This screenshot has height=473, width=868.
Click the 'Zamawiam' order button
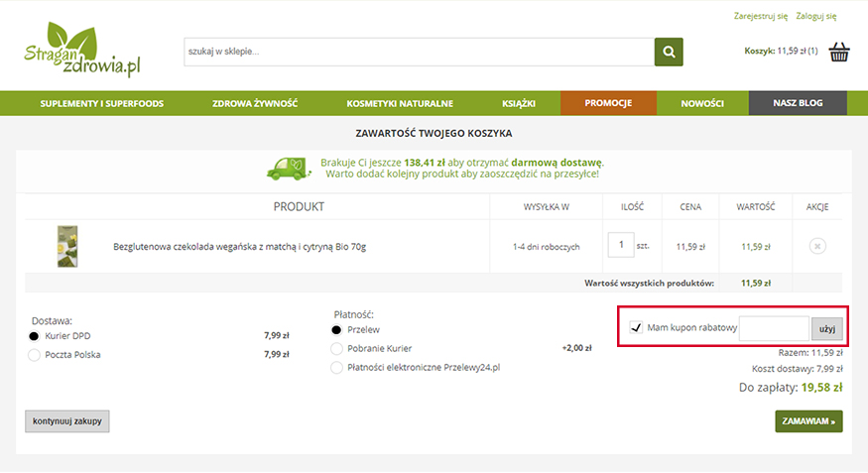[808, 420]
